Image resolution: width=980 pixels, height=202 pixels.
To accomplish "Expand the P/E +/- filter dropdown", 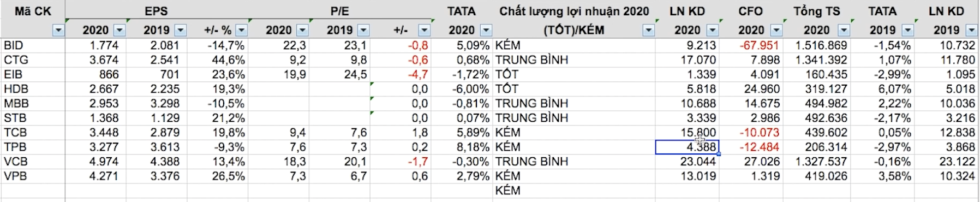I will [424, 31].
